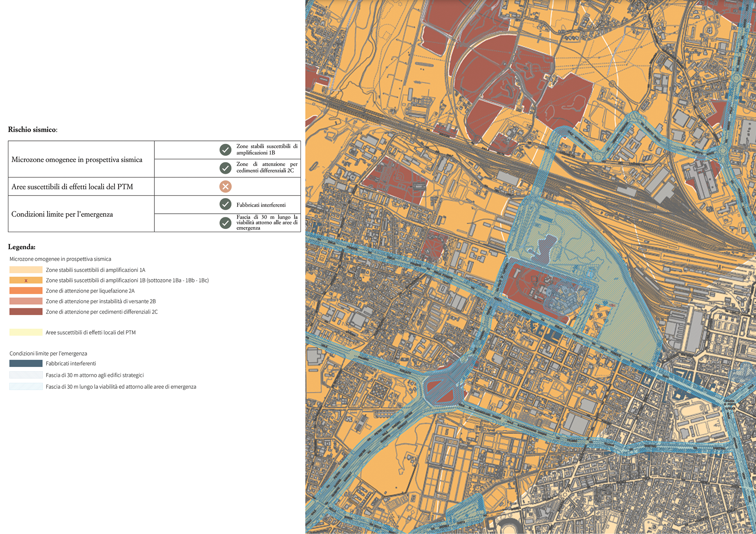Screen dimensions: 756x534
Task: Click the X icon for Aree suscettibili PTM
Action: 225,187
